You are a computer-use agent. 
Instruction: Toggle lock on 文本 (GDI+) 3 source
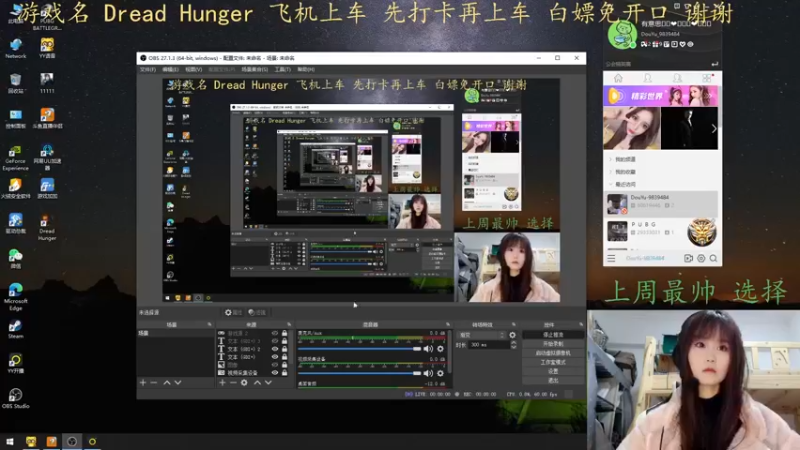[285, 341]
